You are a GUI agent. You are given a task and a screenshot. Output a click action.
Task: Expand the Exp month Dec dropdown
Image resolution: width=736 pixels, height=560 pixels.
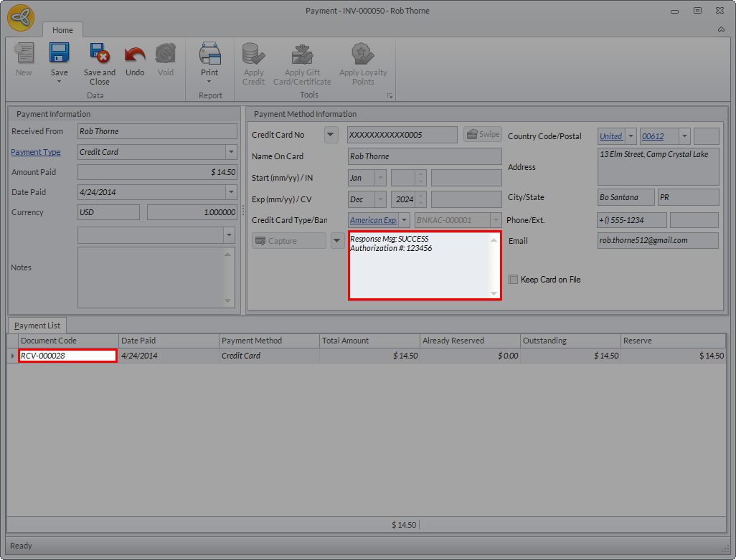click(380, 199)
